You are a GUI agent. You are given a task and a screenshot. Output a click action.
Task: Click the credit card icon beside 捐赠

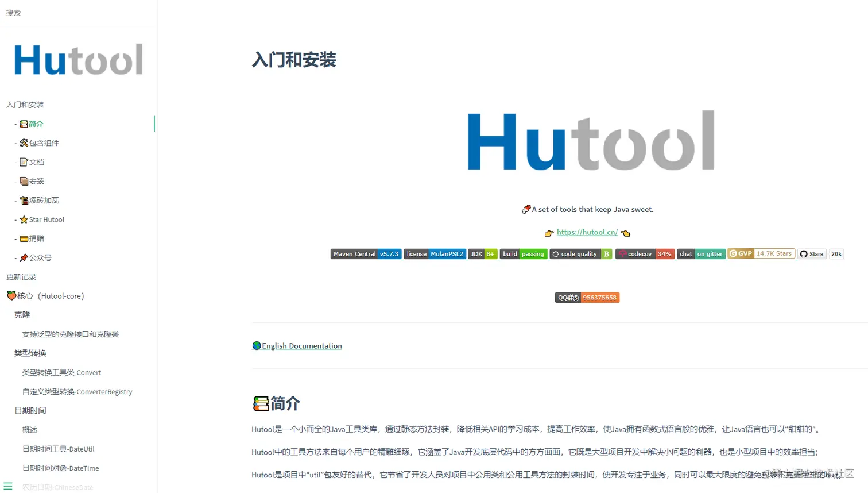tap(24, 238)
